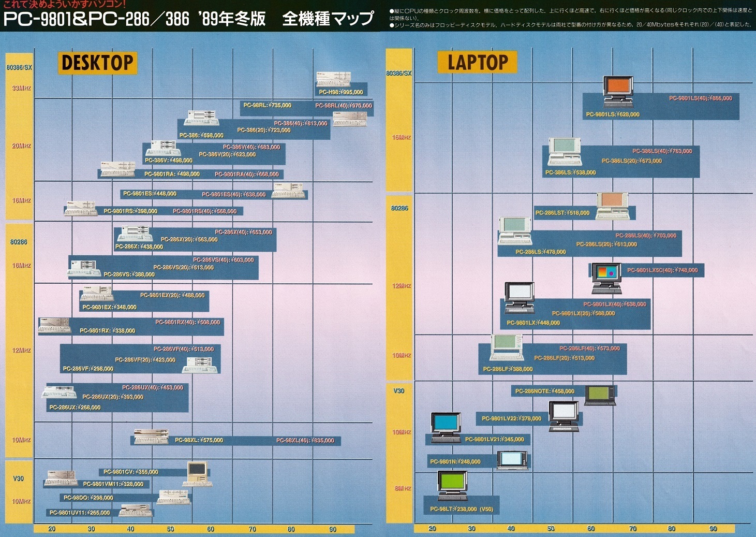756x537 pixels.
Task: Click PC-9801RS:¥398,000 label
Action: (x=130, y=211)
